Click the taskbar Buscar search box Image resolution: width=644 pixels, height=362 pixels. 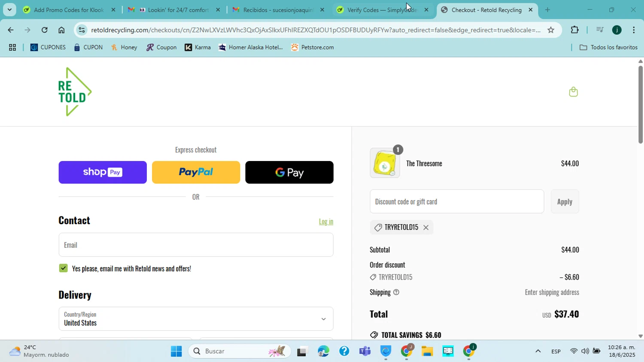click(240, 352)
